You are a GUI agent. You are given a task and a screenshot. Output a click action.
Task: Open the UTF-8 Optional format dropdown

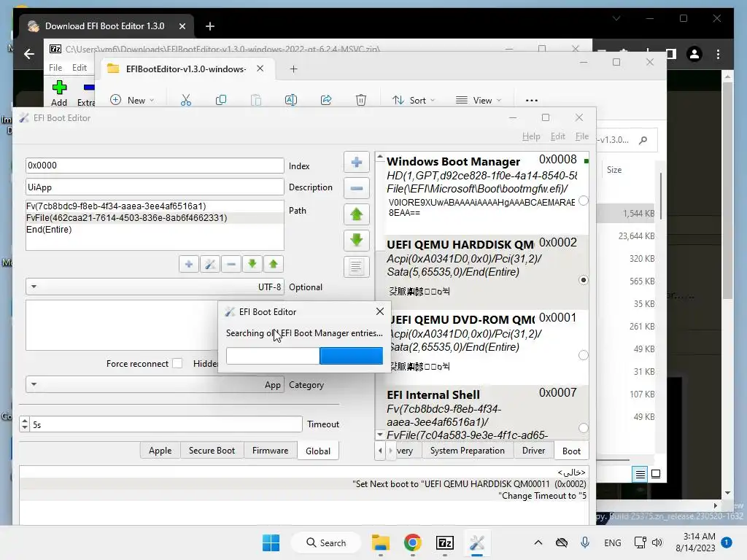click(x=155, y=287)
